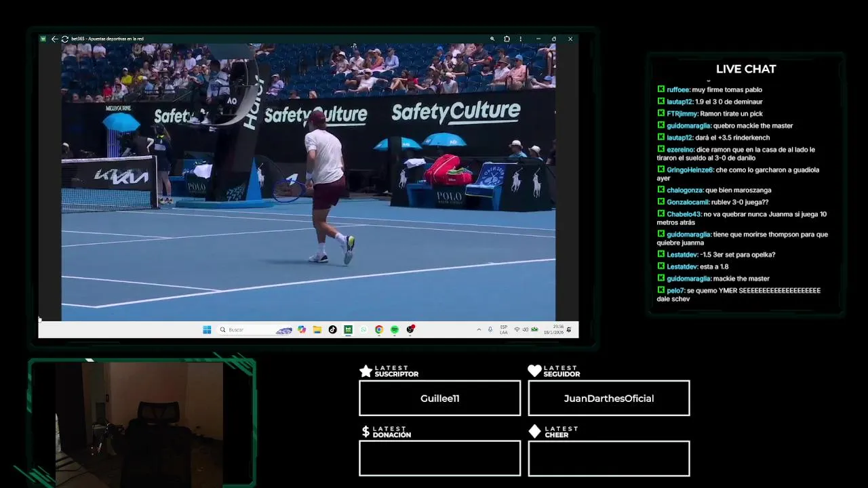
Task: Click username ruffoee in live chat
Action: coord(678,89)
